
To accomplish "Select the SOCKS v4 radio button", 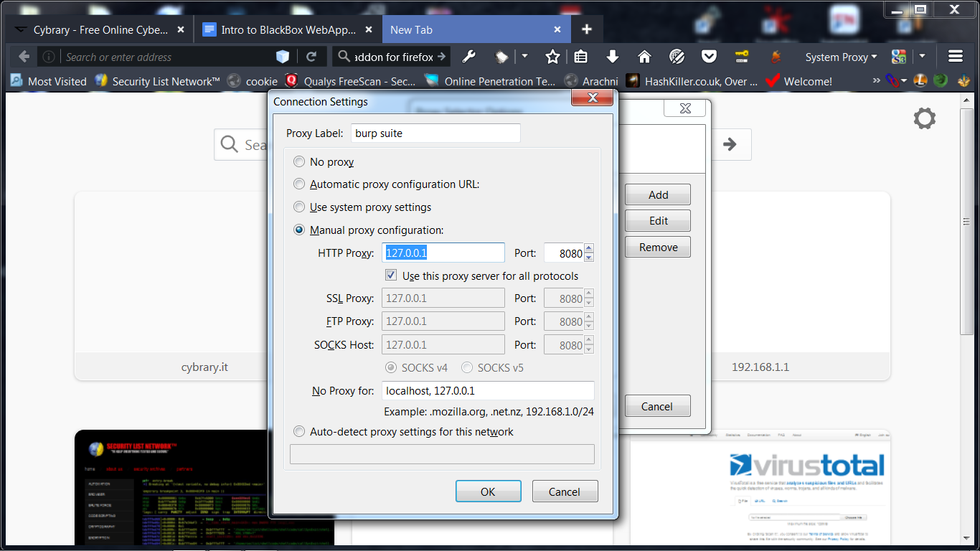I will (391, 367).
